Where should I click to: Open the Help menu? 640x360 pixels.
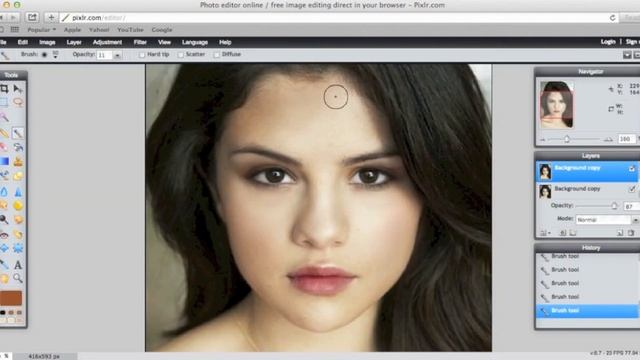225,42
